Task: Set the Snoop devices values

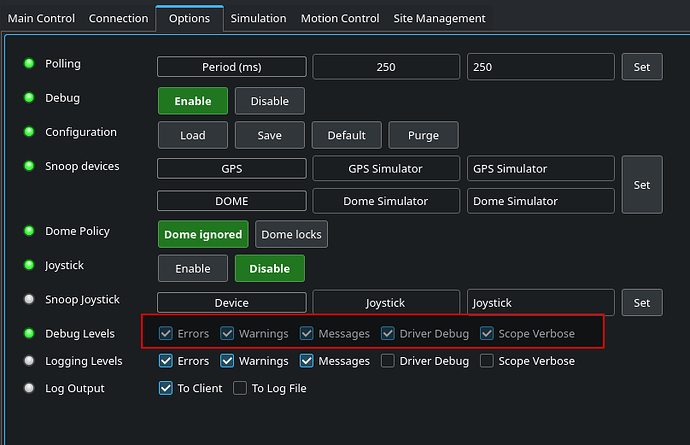Action: point(642,185)
